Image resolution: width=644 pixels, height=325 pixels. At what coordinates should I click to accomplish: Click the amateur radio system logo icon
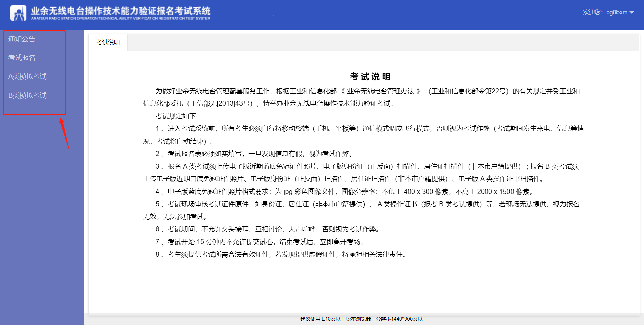tap(18, 13)
